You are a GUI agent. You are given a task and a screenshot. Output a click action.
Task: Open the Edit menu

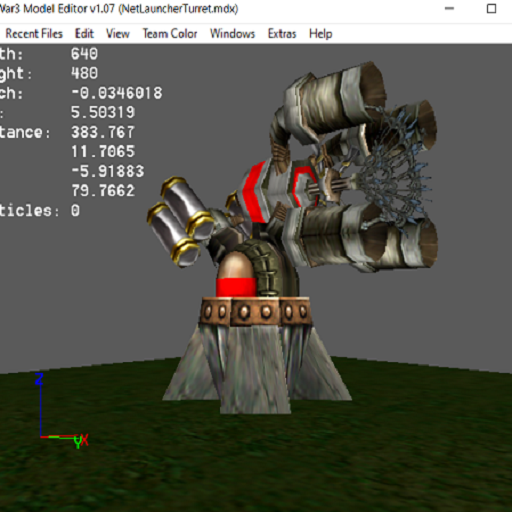(84, 34)
